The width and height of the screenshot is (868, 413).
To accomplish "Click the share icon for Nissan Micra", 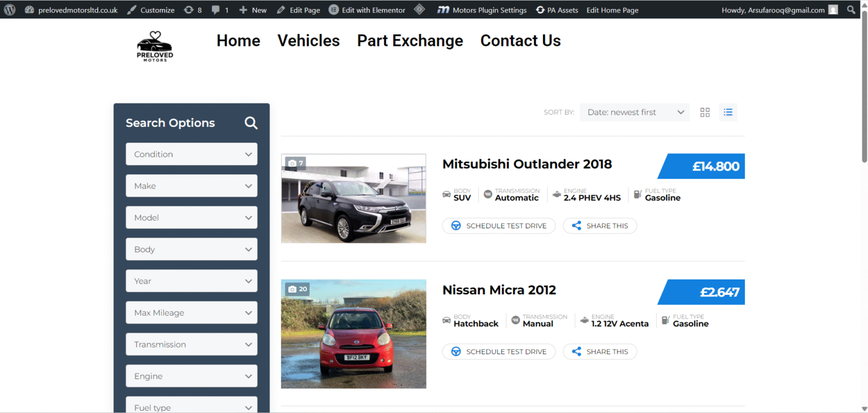I will (x=576, y=351).
